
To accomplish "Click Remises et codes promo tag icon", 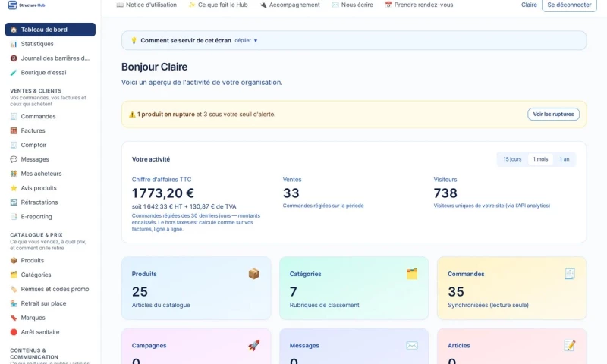I will pos(14,289).
